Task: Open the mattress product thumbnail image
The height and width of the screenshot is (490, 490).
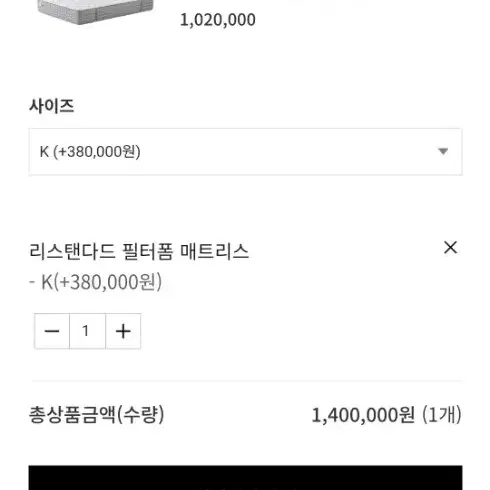Action: pyautogui.click(x=95, y=12)
